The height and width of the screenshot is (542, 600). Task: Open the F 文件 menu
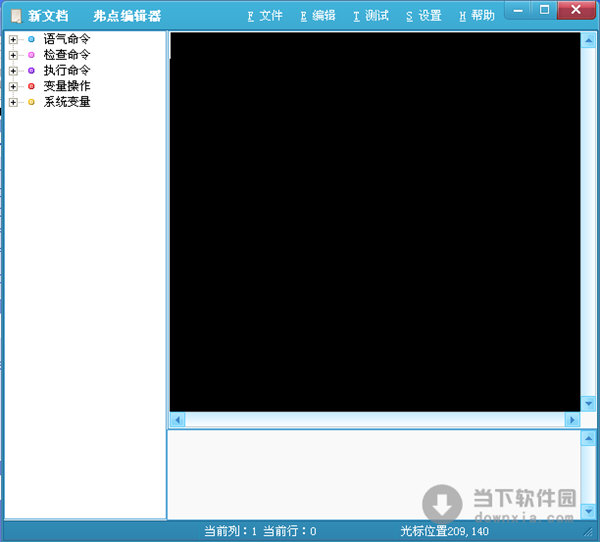click(265, 16)
